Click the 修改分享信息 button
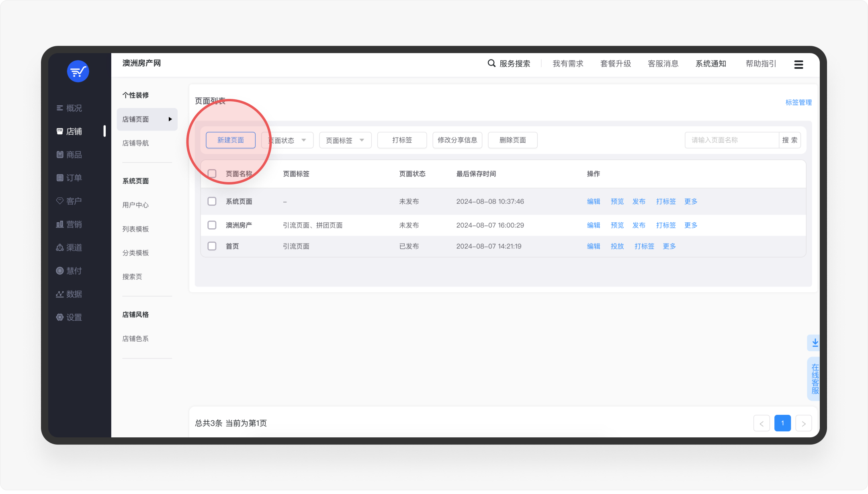 457,140
